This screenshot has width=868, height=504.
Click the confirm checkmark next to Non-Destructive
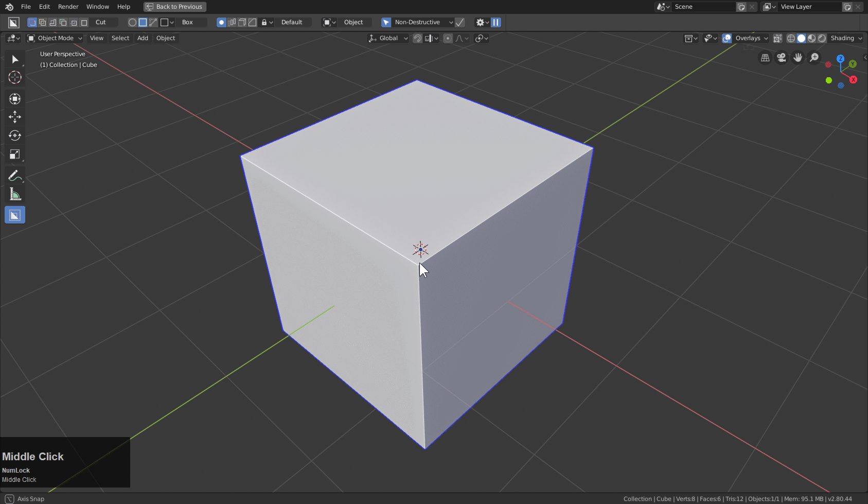point(459,22)
